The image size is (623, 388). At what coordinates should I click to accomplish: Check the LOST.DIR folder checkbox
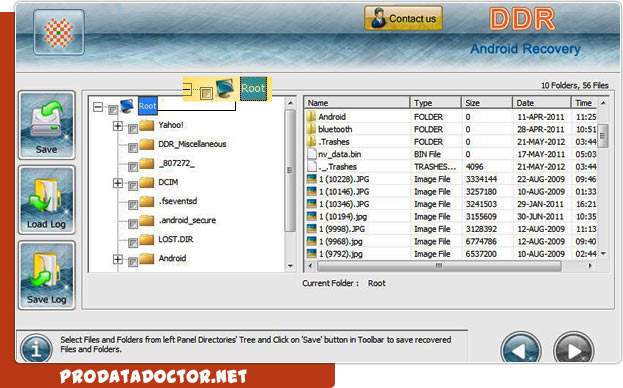tap(133, 243)
